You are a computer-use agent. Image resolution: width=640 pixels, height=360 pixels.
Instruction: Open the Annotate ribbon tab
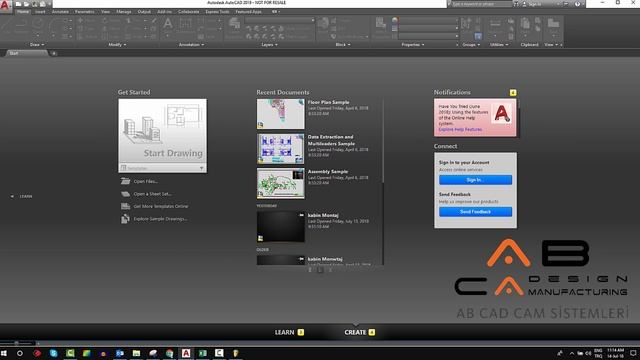(60, 11)
